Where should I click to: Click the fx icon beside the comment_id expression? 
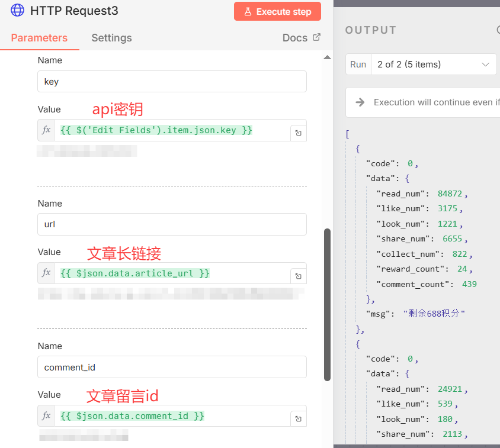tap(47, 416)
